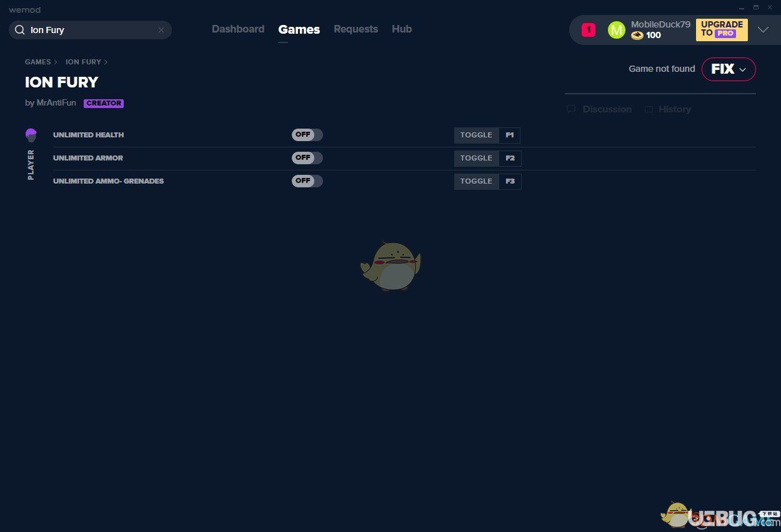Click TOGGLE button for Unlimited Health
Viewport: 781px width, 532px height.
[x=477, y=135]
